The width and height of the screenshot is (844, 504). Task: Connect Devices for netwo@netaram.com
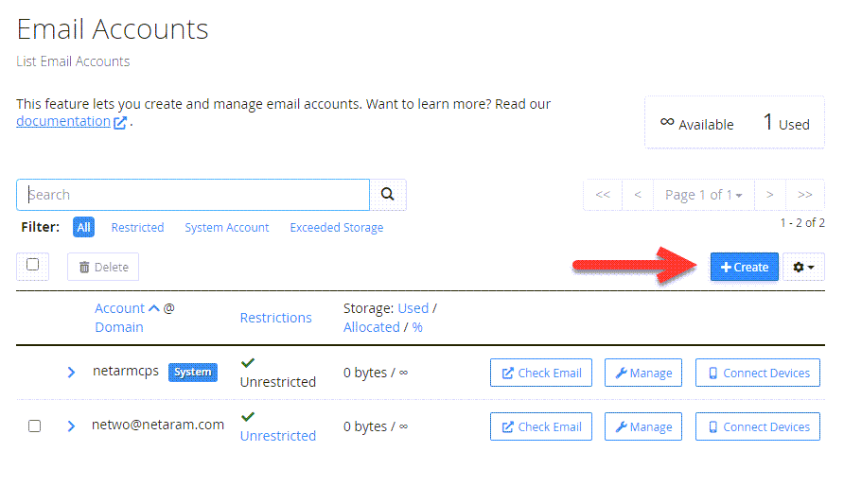point(757,426)
